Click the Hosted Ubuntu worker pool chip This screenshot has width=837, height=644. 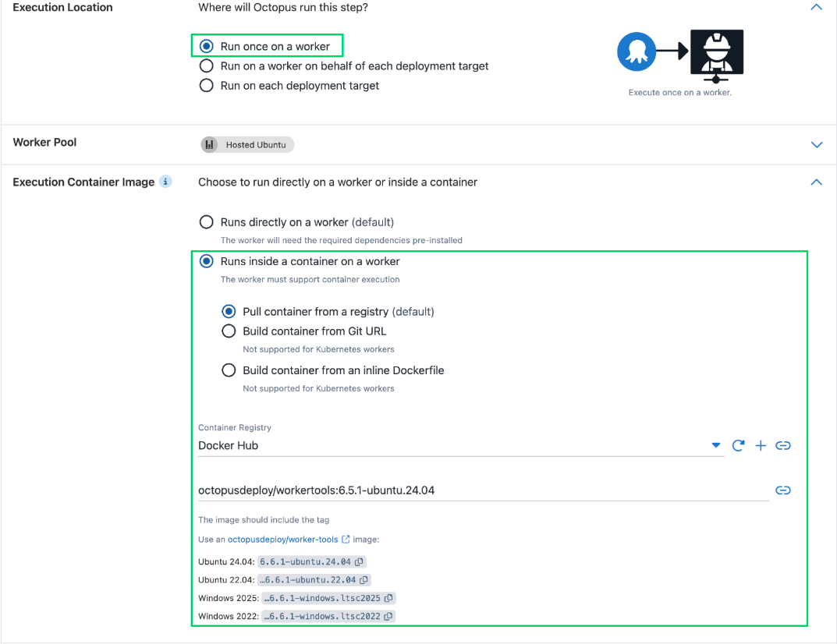248,144
